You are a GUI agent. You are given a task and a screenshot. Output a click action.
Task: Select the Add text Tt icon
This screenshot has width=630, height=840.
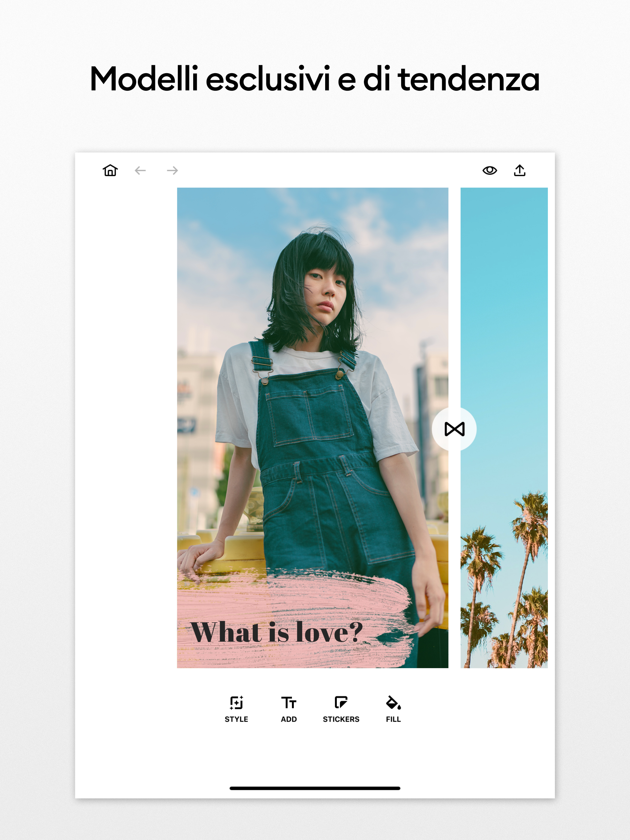[x=289, y=703]
